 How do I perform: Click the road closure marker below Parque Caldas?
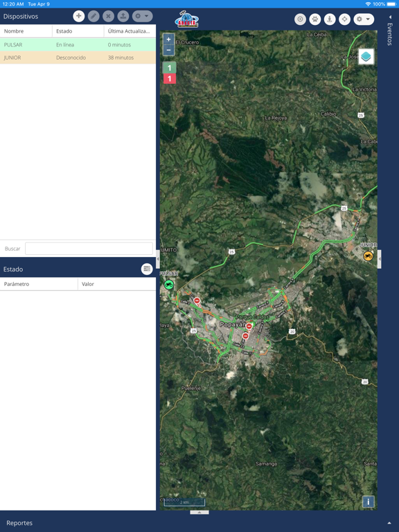[x=249, y=326]
